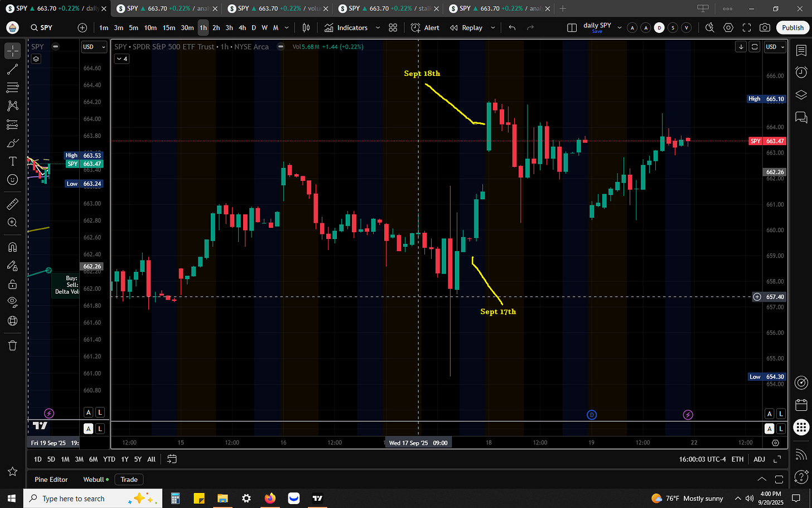Screen dimensions: 812x508
Task: Toggle ADJ adjusted data
Action: [759, 459]
